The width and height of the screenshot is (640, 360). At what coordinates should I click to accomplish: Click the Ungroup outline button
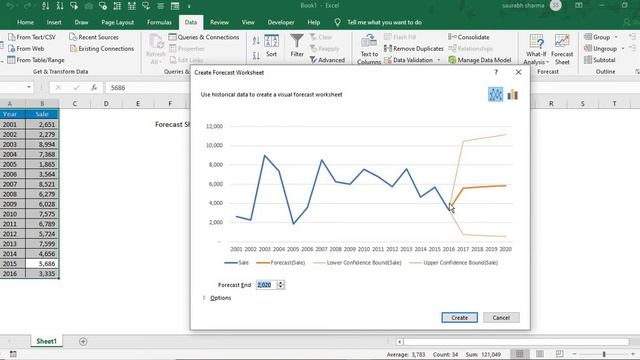600,48
